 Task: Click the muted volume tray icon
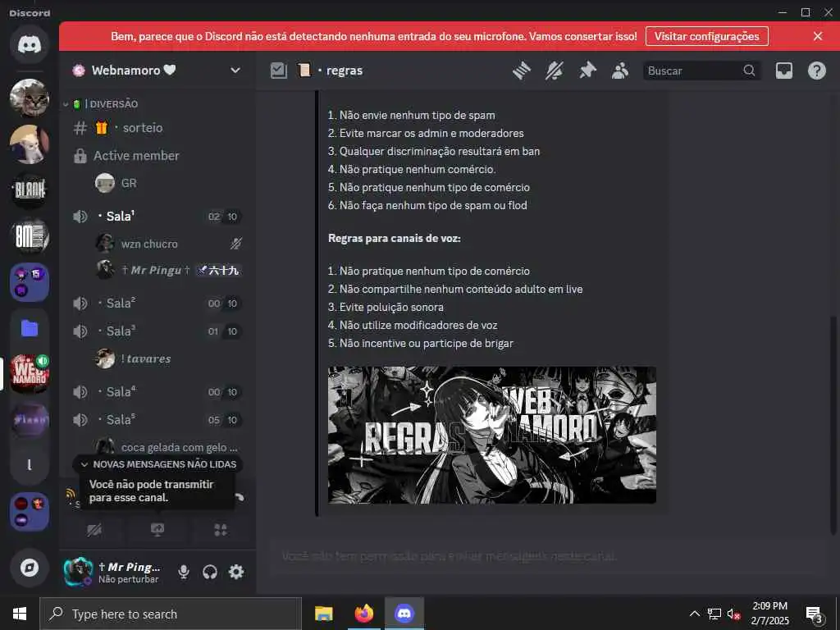(733, 614)
